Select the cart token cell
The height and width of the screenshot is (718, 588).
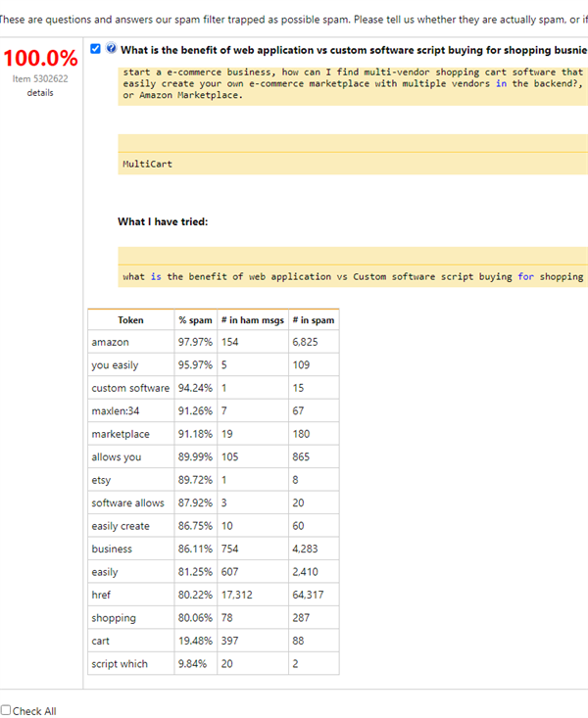pos(131,641)
